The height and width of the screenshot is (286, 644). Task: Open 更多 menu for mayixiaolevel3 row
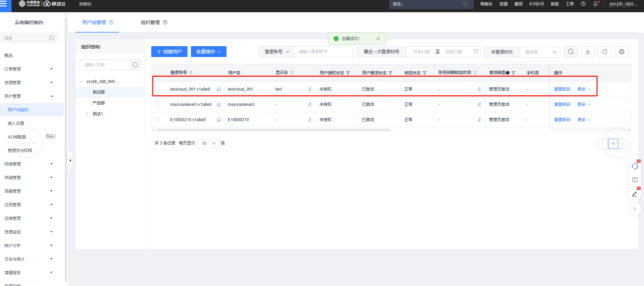click(x=584, y=104)
